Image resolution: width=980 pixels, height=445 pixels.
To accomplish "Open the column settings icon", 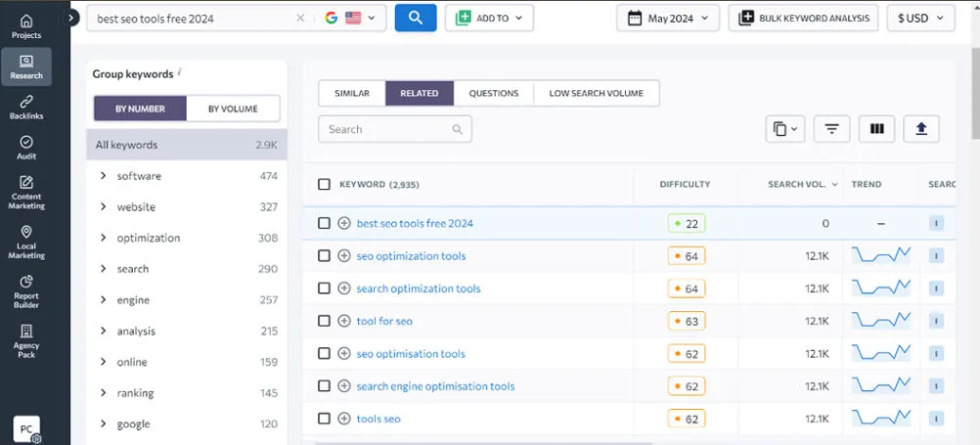I will coord(877,129).
